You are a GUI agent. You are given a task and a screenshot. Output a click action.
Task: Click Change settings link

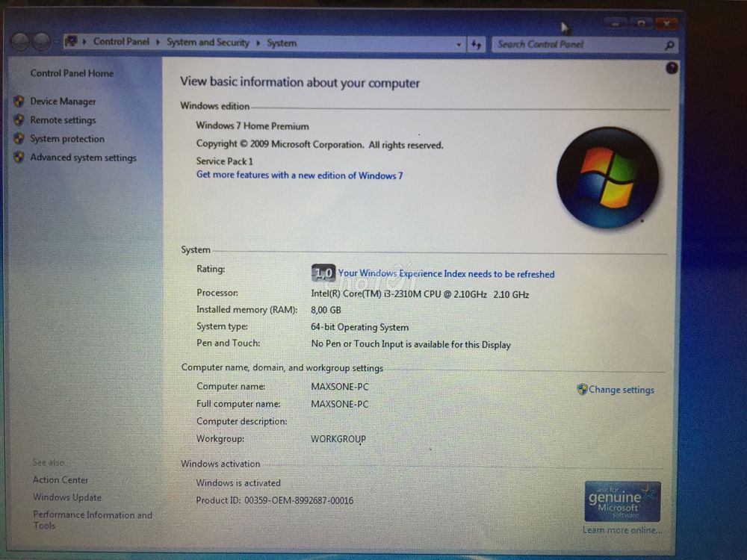622,390
